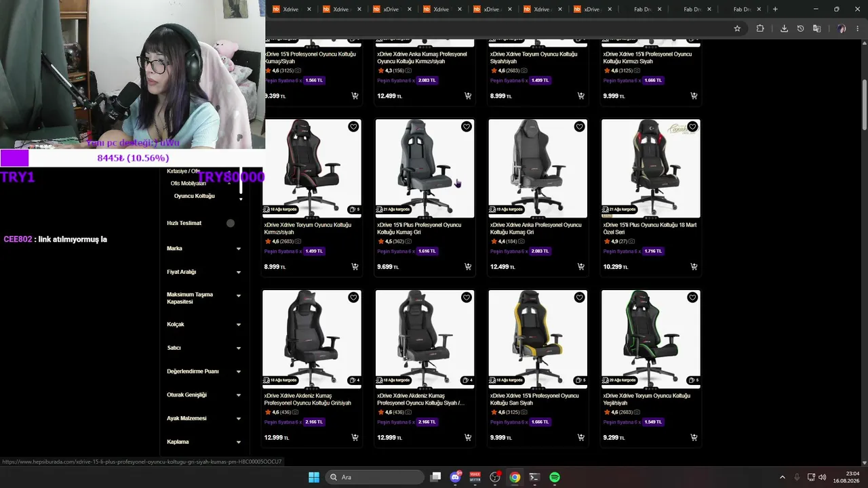Open the xDrive Toryum Oyuncu Koltuğu Kırmızı/siyah title
Viewport: 868px width, 488px height.
[308, 228]
